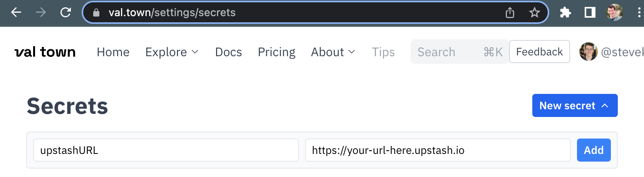Screen dimensions: 644x177
Task: Toggle the browser side panel icon
Action: (x=590, y=13)
